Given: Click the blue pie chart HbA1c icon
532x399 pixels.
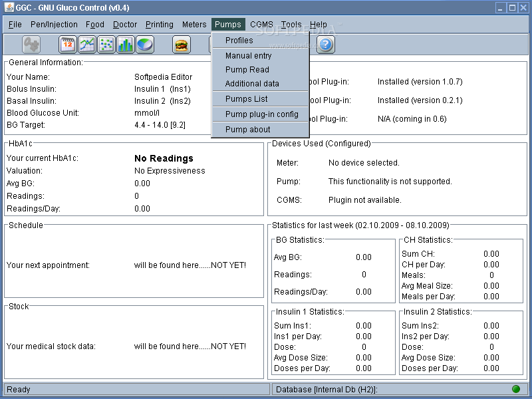Looking at the screenshot, I should click(x=145, y=45).
